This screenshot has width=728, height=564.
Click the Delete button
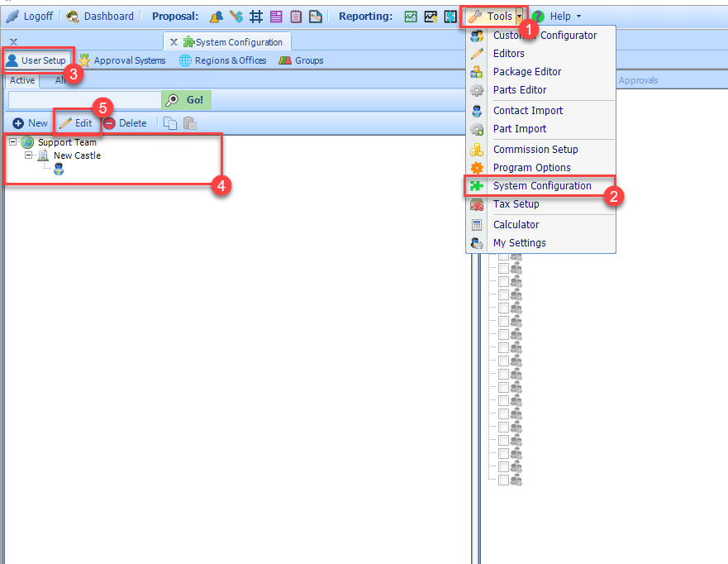pos(126,123)
